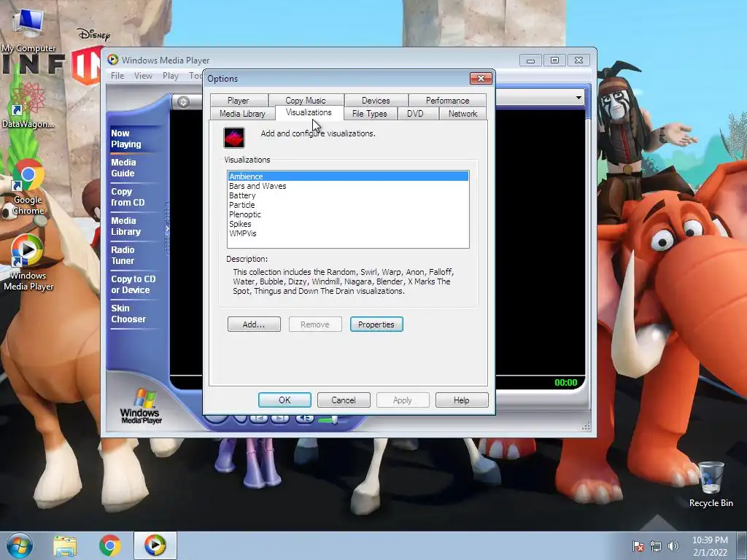Image resolution: width=747 pixels, height=560 pixels.
Task: Click Media Player taskbar button
Action: coord(155,545)
